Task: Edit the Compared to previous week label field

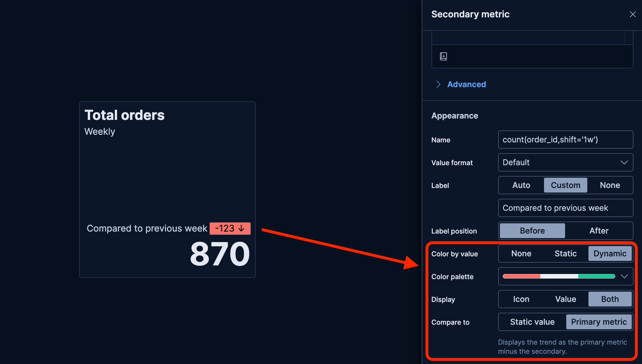Action: 565,208
